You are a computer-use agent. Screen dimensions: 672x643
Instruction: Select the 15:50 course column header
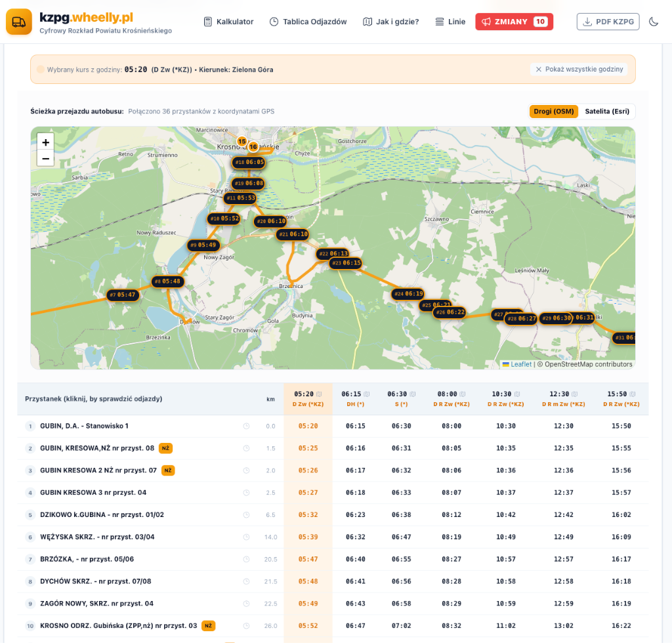coord(621,399)
